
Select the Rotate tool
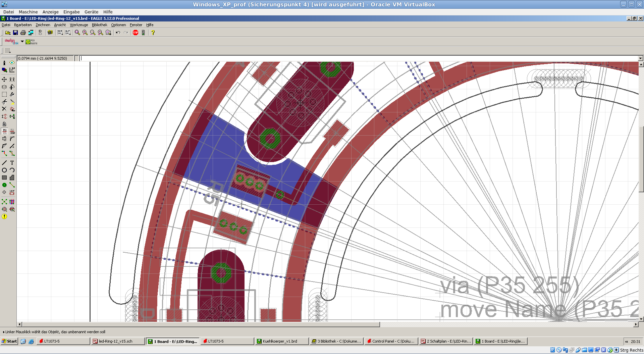12,87
